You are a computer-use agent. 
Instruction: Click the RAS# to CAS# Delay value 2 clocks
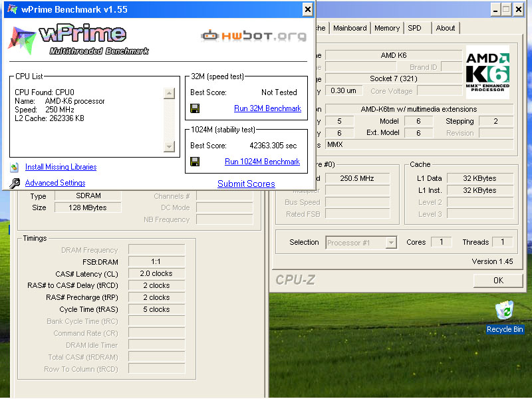(156, 285)
